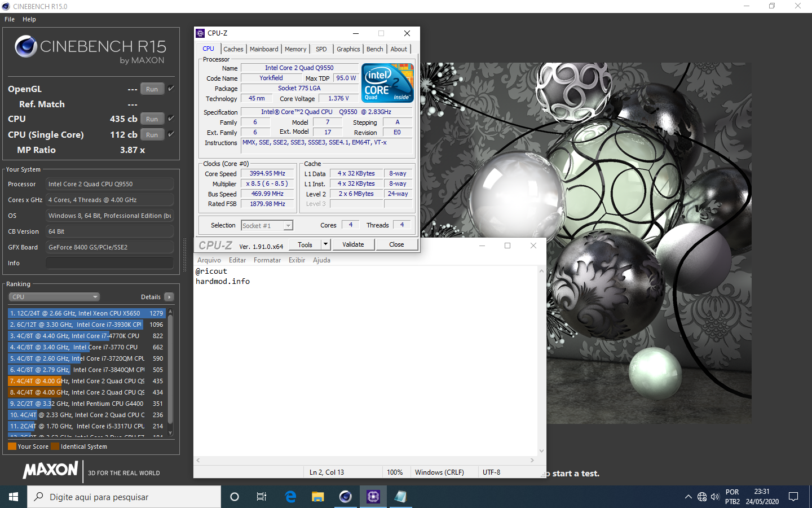Open the File menu in Cinebench
This screenshot has height=508, width=812.
click(10, 19)
